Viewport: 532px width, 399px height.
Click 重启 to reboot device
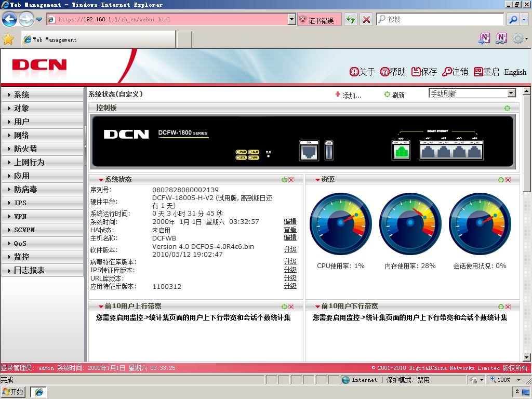[486, 72]
